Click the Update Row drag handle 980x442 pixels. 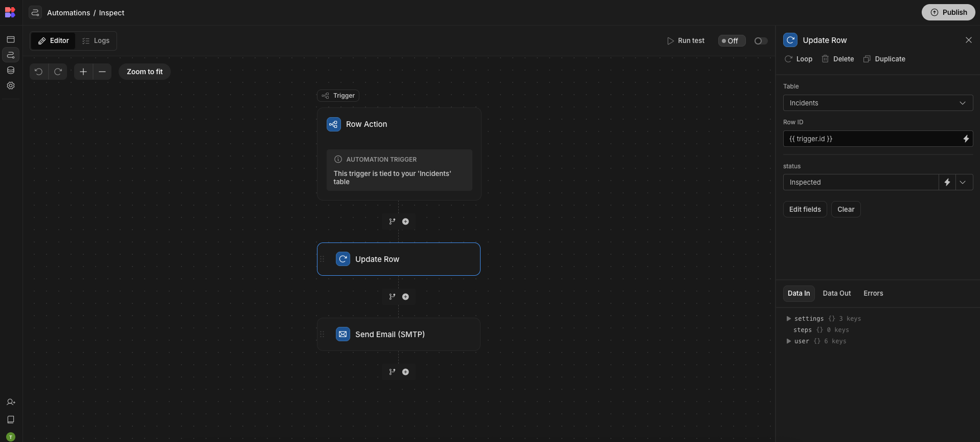point(322,259)
